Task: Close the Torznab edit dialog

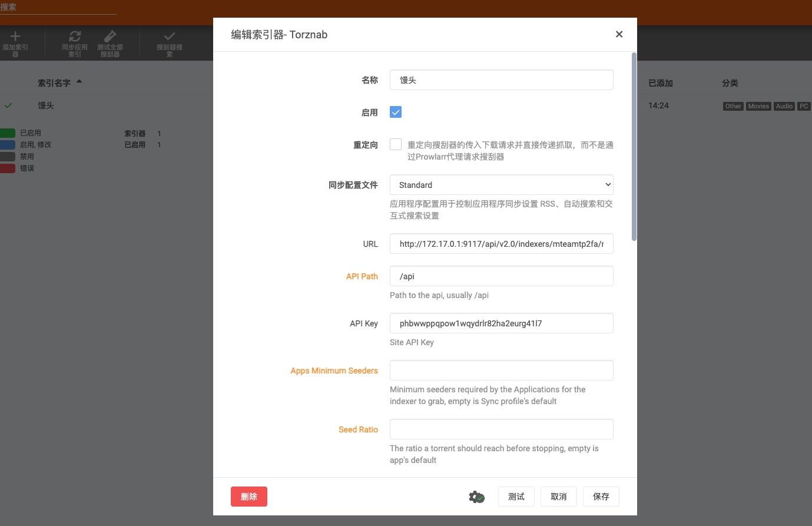Action: [619, 34]
